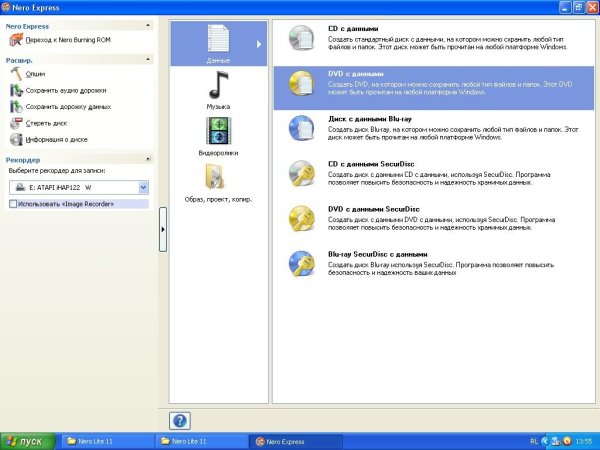This screenshot has width=600, height=450.
Task: Click the Blu-ray SecurDisc с данными icon
Action: click(x=301, y=263)
